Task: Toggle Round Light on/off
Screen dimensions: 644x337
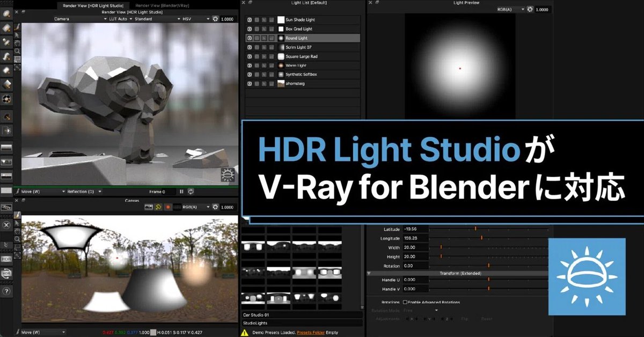Action: (x=250, y=38)
